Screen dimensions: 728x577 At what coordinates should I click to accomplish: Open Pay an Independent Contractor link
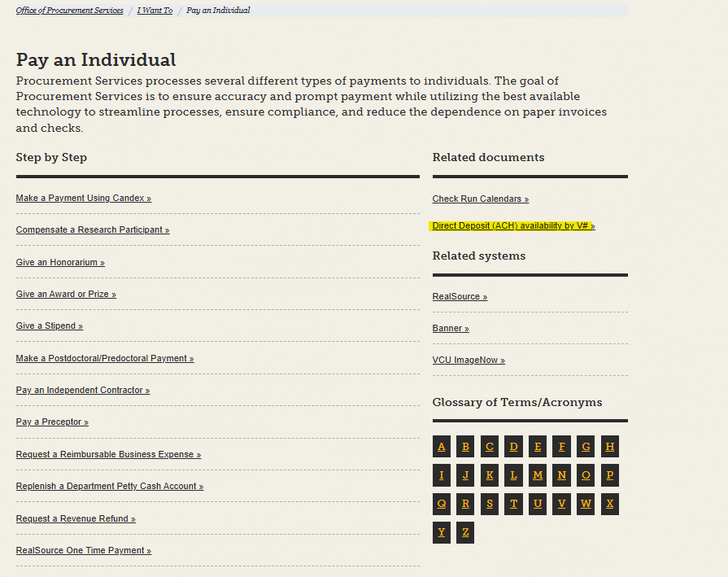pos(83,391)
